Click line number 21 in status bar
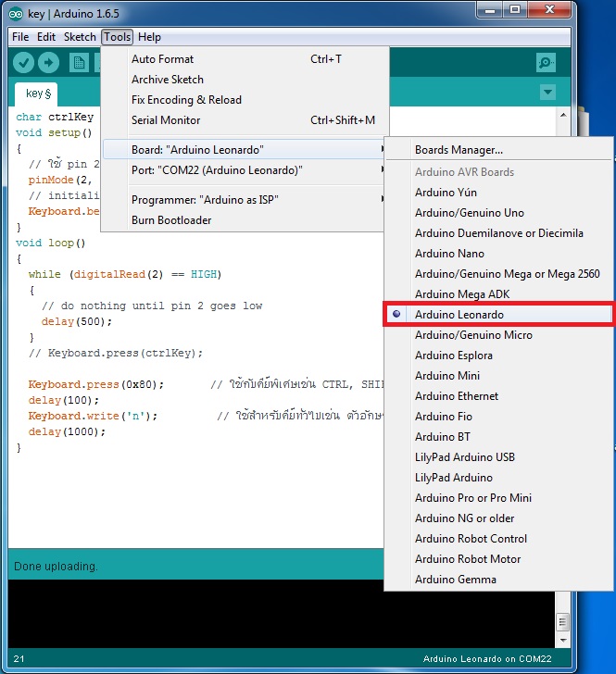Image resolution: width=616 pixels, height=674 pixels. point(19,659)
